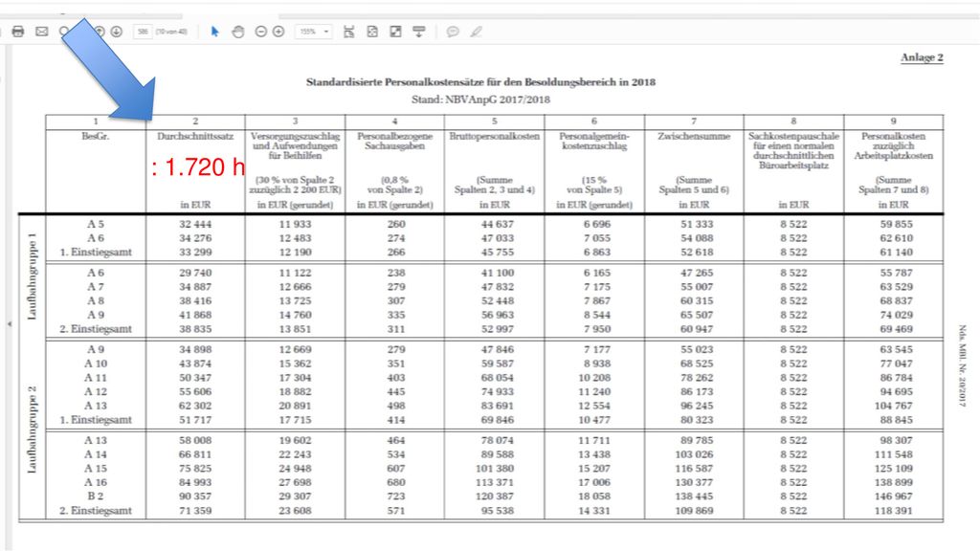The image size is (980, 551).
Task: Click the 'A 11' row label
Action: pos(96,377)
